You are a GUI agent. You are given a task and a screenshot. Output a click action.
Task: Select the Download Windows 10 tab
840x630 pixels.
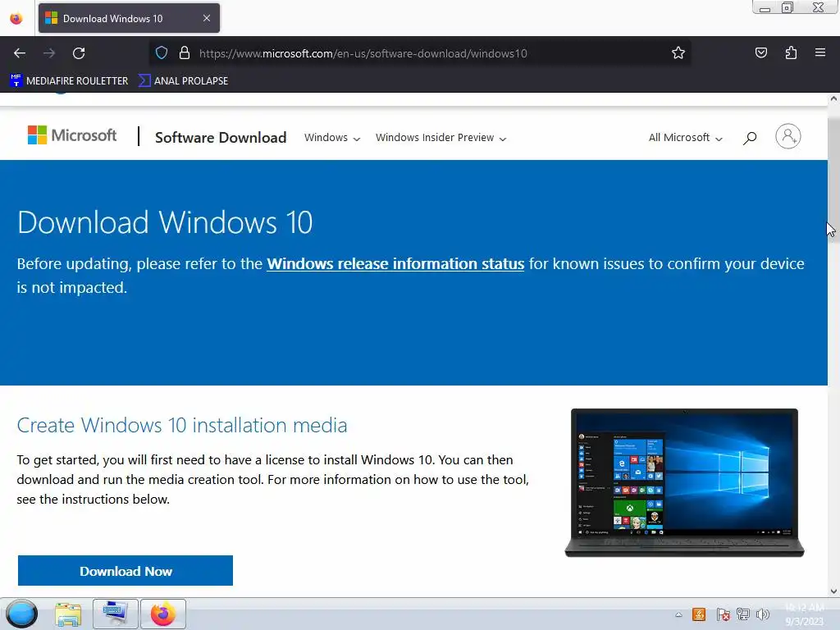(x=129, y=18)
